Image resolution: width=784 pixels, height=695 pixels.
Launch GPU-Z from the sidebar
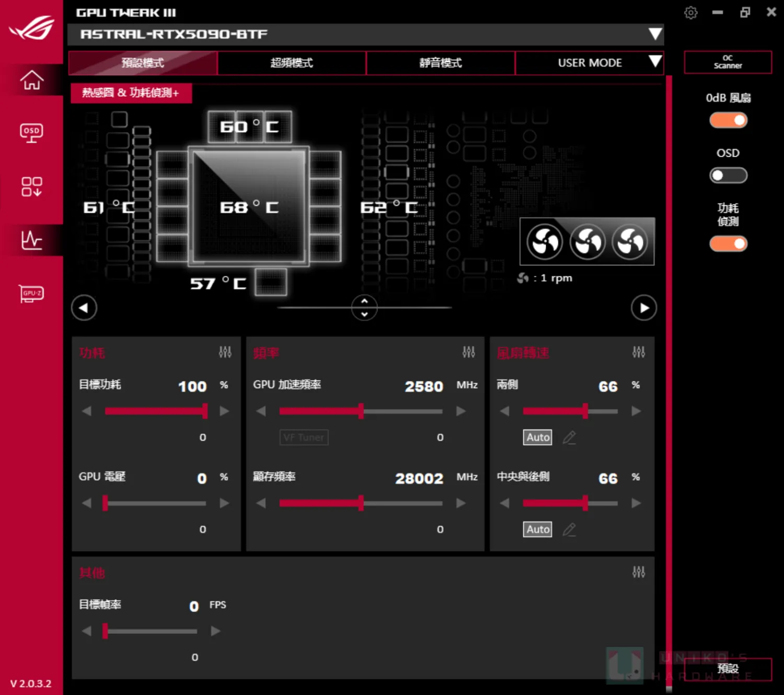31,294
